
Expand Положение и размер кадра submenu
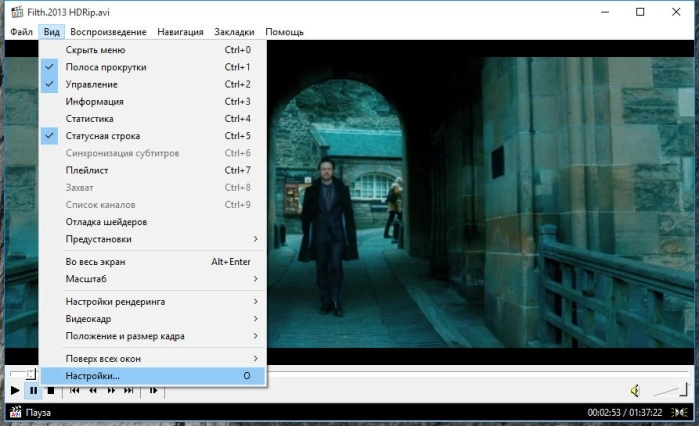tap(153, 336)
